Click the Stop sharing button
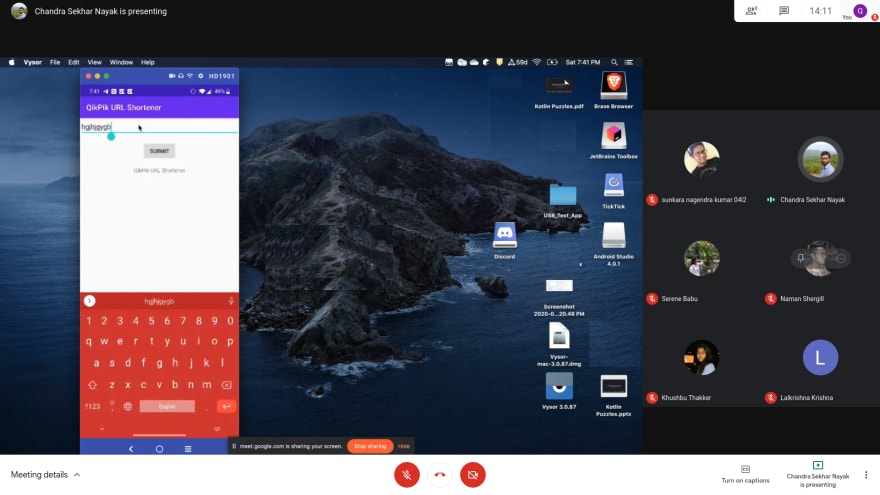The width and height of the screenshot is (880, 495). click(370, 446)
